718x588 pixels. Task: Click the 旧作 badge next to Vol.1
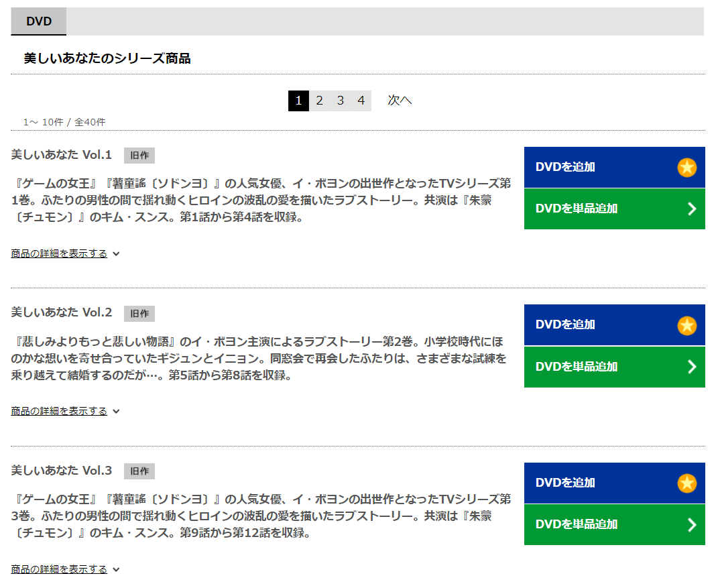pyautogui.click(x=139, y=156)
